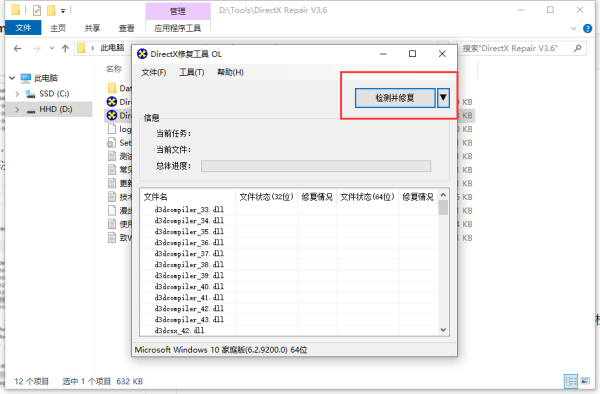600x394 pixels.
Task: Select d3dcompiler_34.dll row
Action: [289, 221]
